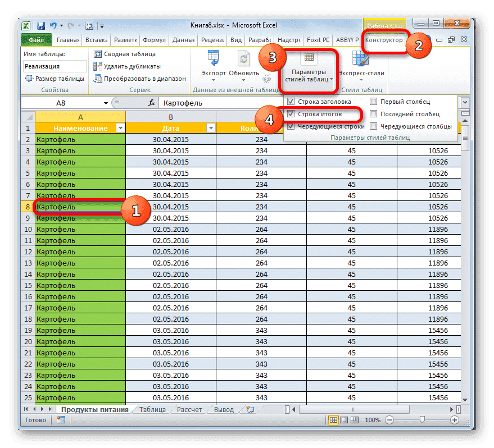This screenshot has height=448, width=494.
Task: Zoom in using the plus on the zoom slider
Action: (455, 420)
